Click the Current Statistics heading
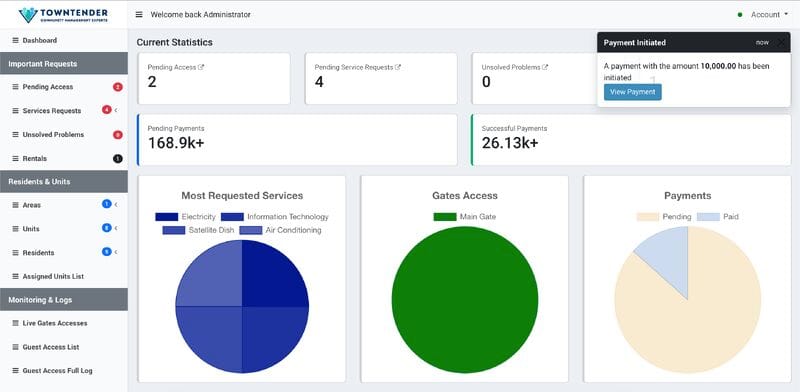Viewport: 800px width, 392px height. [x=174, y=42]
